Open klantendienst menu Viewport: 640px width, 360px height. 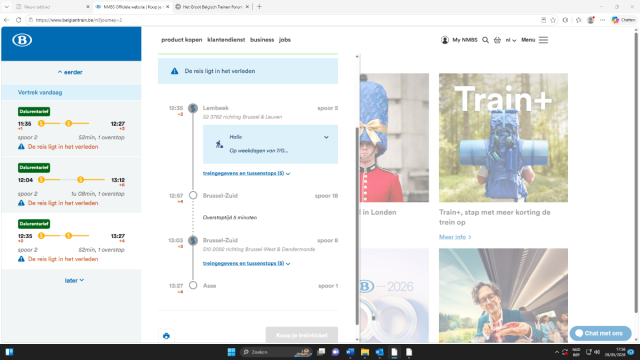pyautogui.click(x=226, y=40)
